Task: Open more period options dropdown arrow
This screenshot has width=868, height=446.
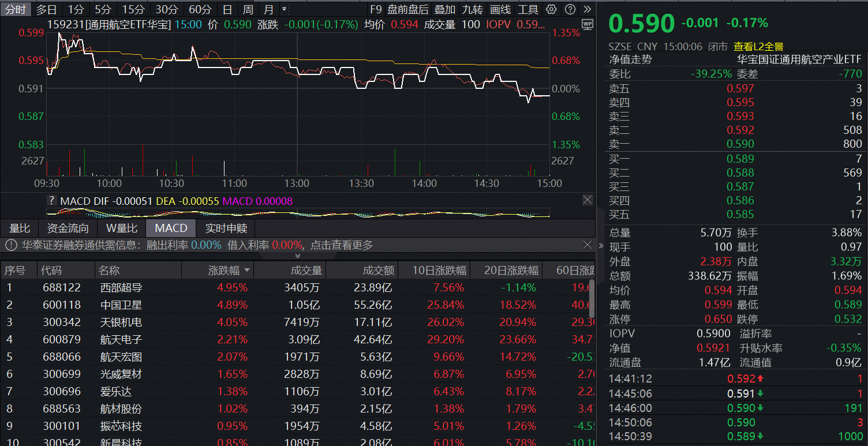Action: pos(284,9)
